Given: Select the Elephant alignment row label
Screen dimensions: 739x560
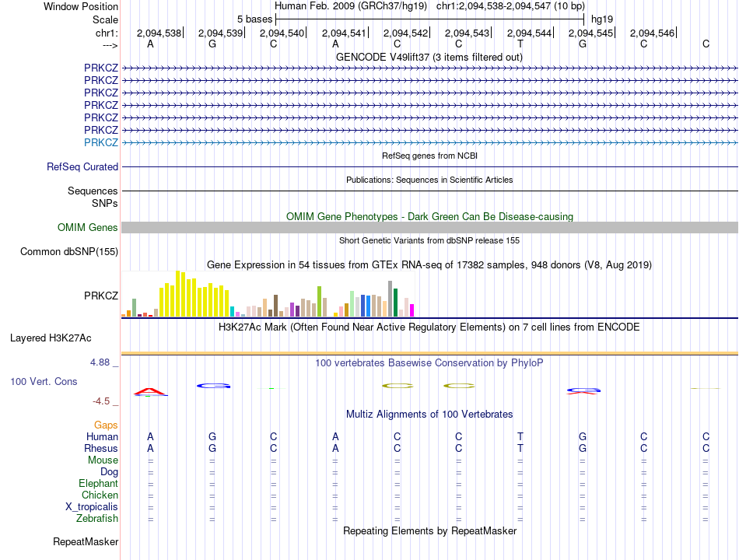Looking at the screenshot, I should pos(98,484).
